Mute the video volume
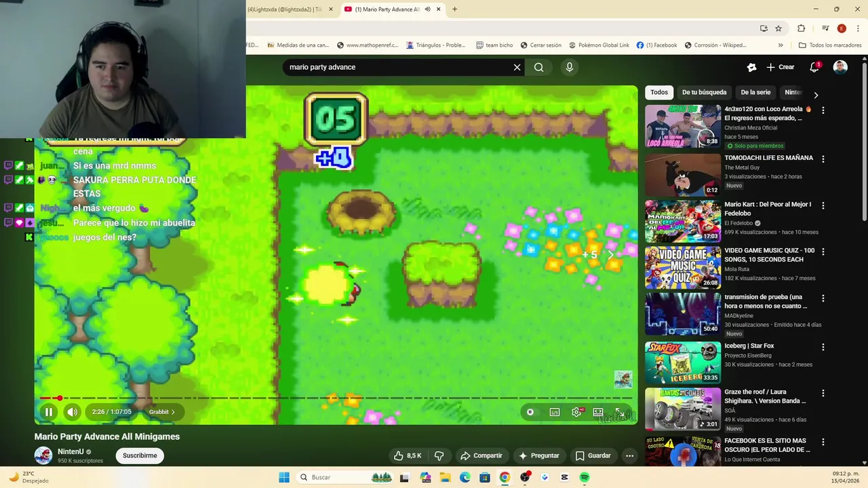868x488 pixels. point(72,411)
